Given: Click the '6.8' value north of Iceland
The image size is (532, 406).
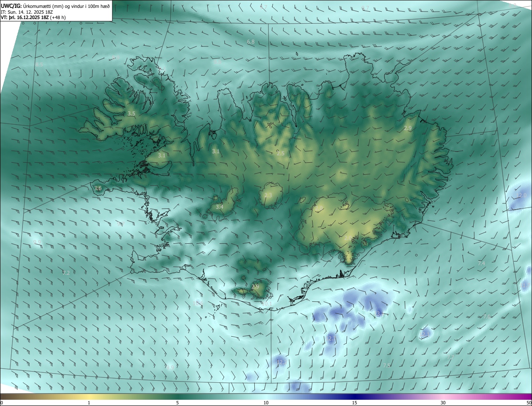Looking at the screenshot, I should [251, 42].
